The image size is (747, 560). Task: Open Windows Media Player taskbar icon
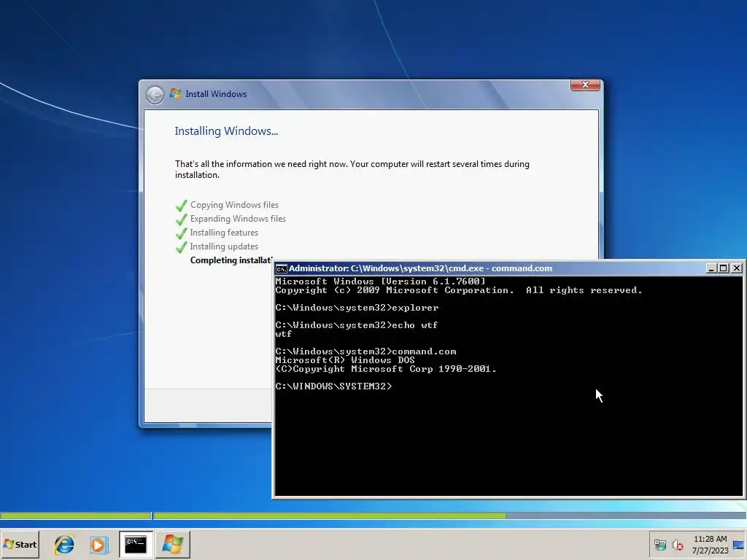[99, 544]
